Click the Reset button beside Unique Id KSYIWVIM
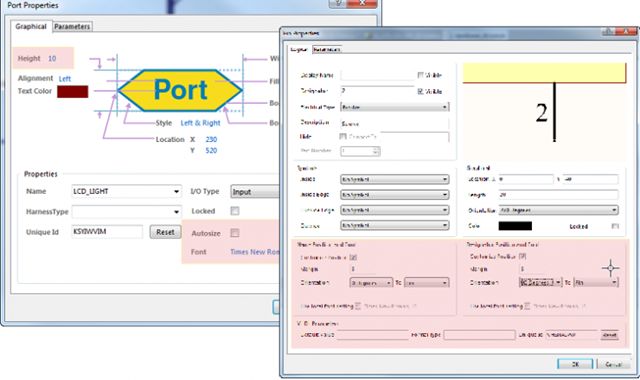 click(165, 232)
